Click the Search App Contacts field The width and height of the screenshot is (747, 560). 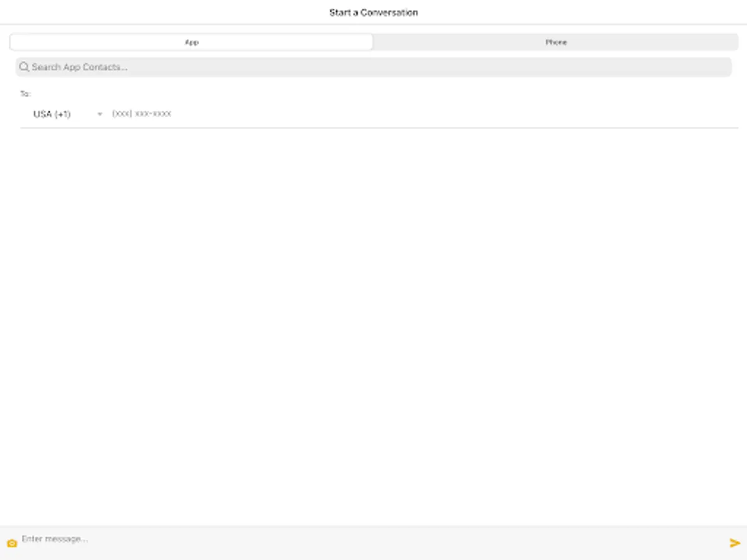coord(374,67)
